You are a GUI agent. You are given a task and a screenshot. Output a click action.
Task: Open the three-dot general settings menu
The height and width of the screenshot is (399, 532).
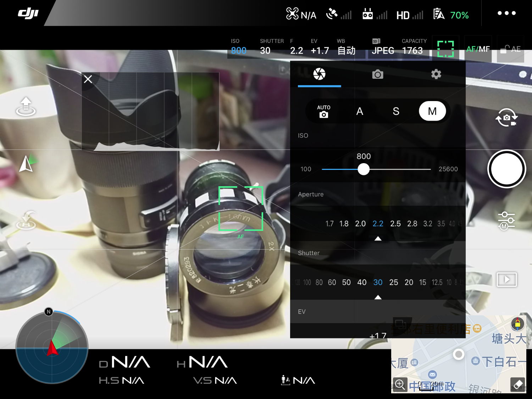point(506,13)
